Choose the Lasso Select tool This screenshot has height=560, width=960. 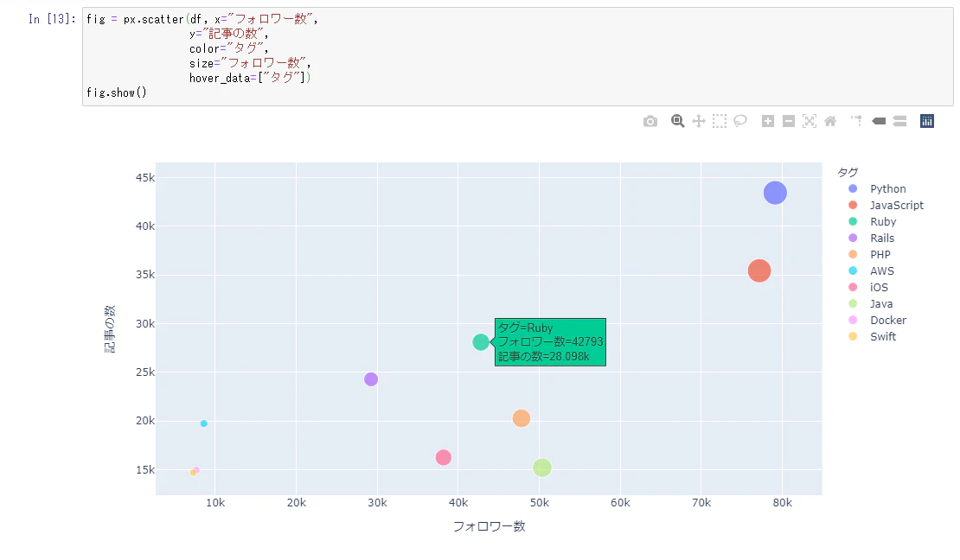[740, 121]
